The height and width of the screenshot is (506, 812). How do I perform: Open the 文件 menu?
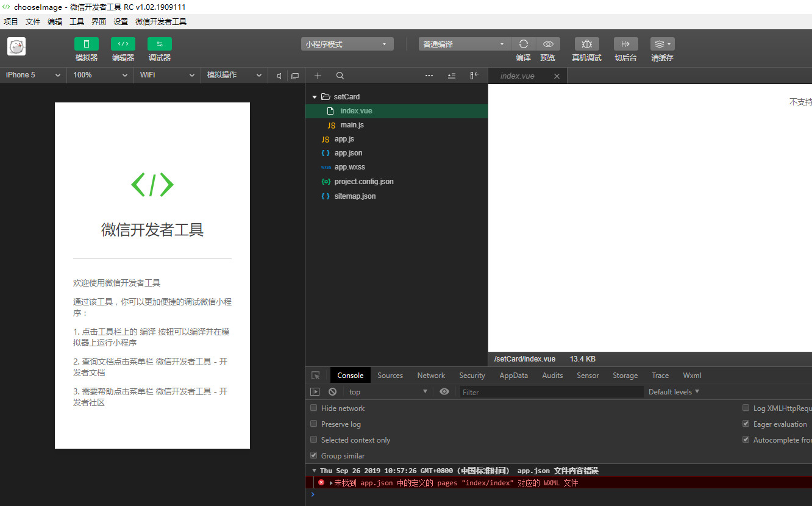pos(33,21)
